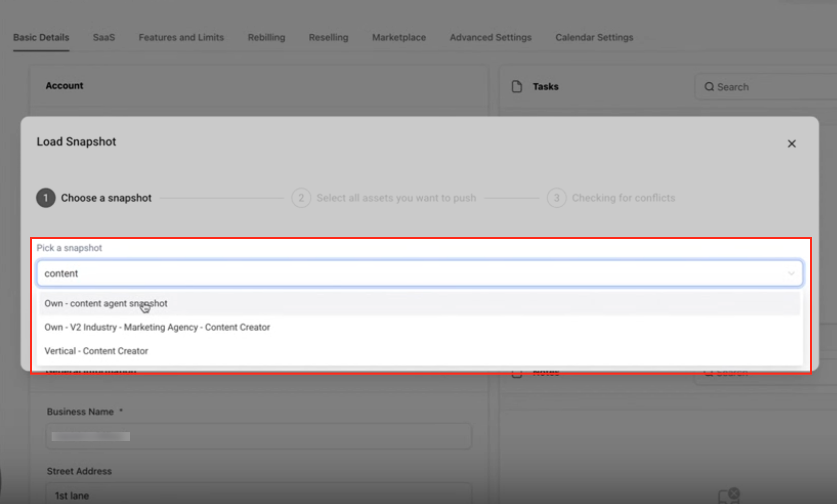Click the Tasks search magnifier icon
The height and width of the screenshot is (504, 837).
click(x=709, y=87)
